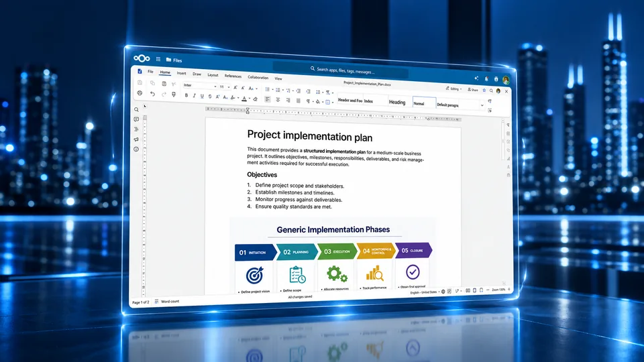Open the font name dropdown showing Inter
644x362 pixels.
pos(200,85)
